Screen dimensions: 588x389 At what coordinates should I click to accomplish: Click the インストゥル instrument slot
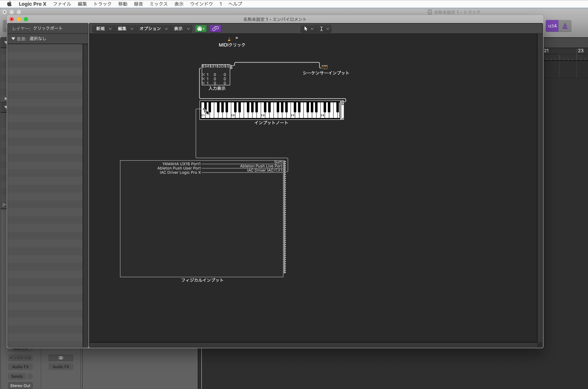click(x=20, y=358)
